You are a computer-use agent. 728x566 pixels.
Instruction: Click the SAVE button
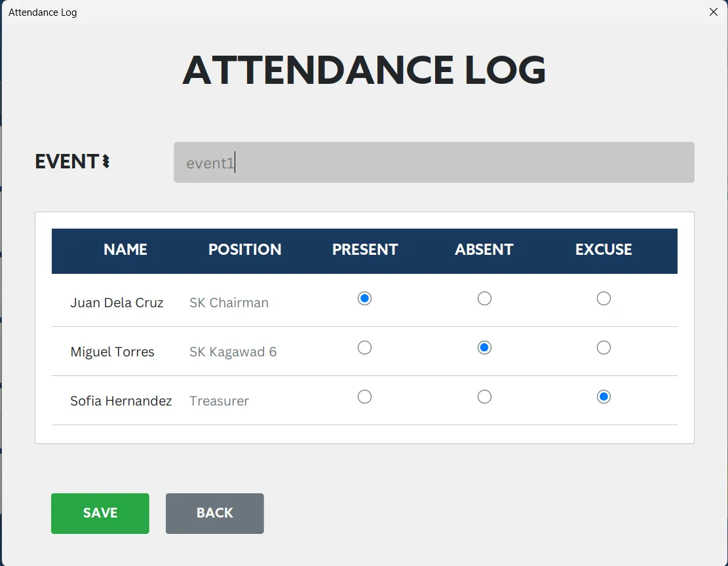click(100, 513)
